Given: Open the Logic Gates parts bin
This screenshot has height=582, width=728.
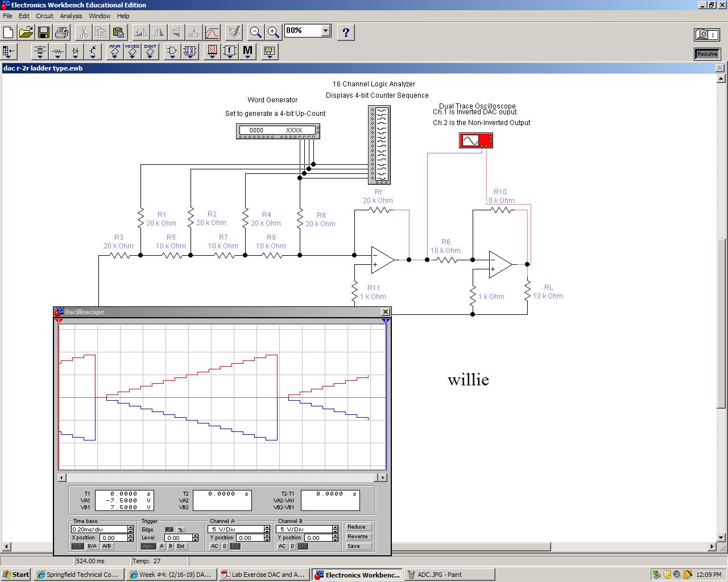Looking at the screenshot, I should tap(172, 52).
